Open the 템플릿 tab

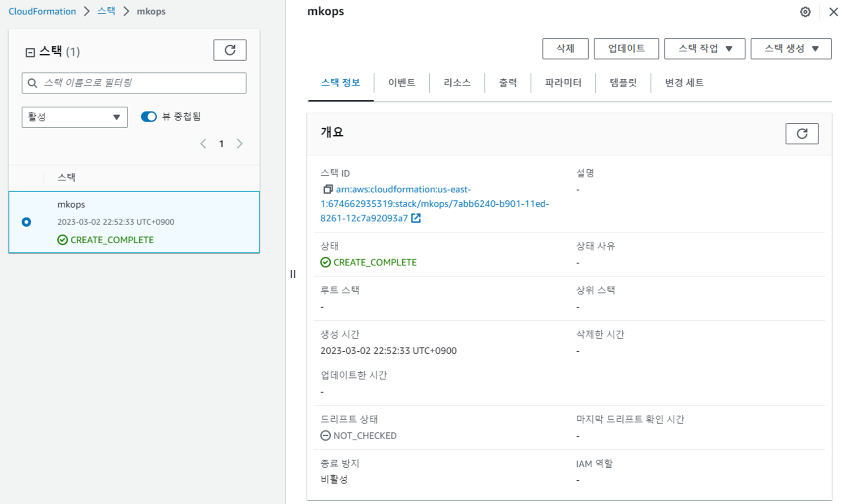623,83
